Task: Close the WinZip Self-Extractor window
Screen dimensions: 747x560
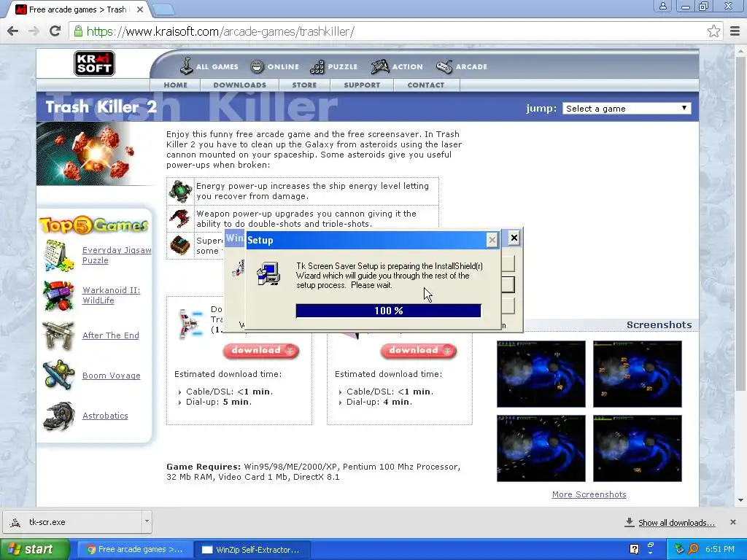Action: (514, 237)
